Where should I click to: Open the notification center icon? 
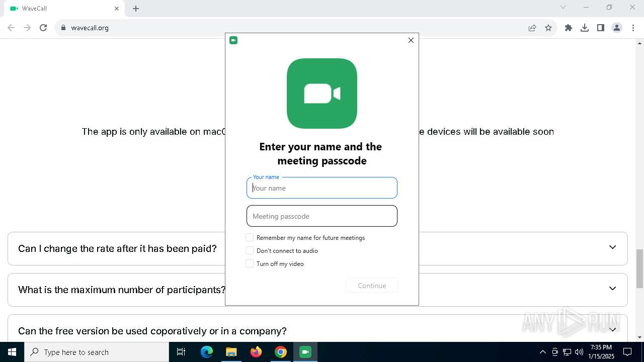click(x=627, y=352)
